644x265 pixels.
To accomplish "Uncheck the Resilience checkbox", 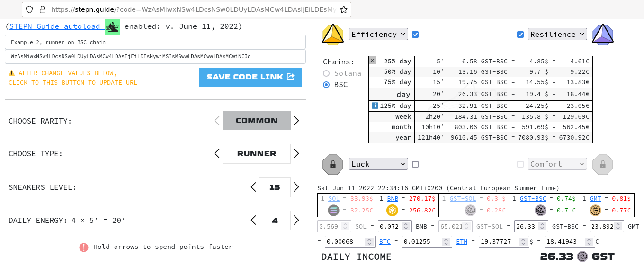I will point(520,35).
